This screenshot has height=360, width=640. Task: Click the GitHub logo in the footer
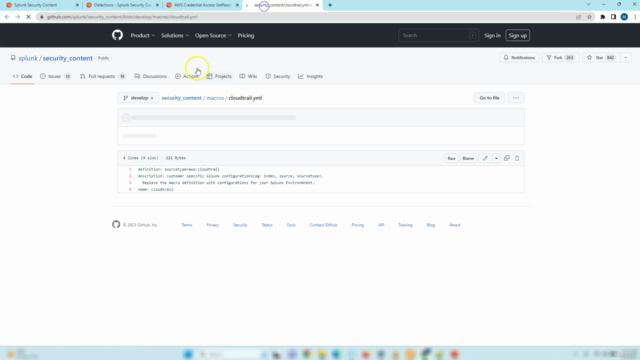click(x=116, y=224)
